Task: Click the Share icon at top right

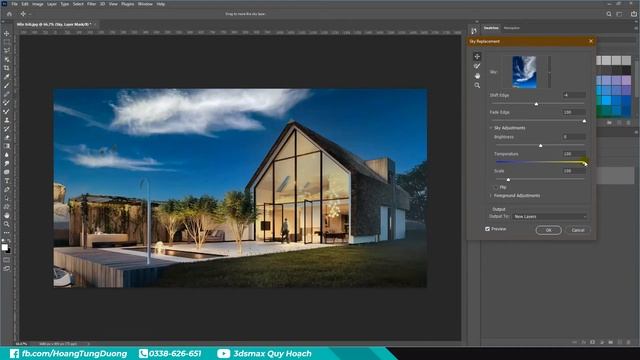Action: (x=633, y=14)
